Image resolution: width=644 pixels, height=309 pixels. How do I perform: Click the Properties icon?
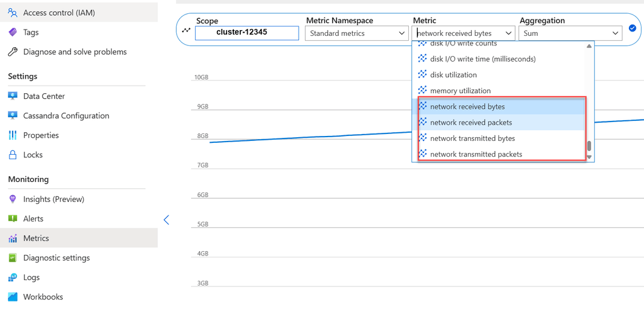[13, 135]
